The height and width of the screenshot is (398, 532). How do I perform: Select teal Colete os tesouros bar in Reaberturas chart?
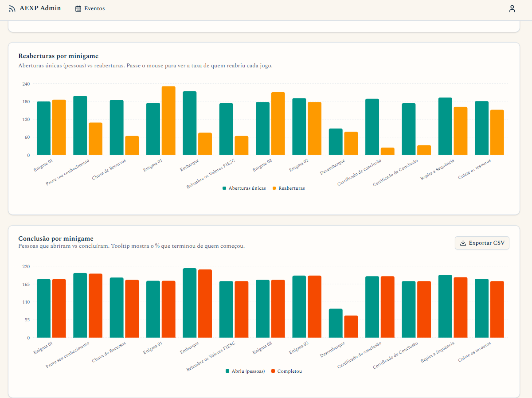[482, 128]
